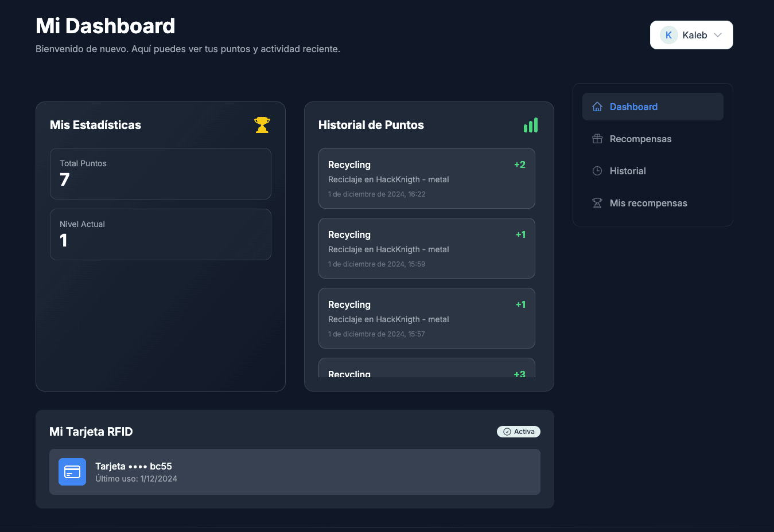This screenshot has height=532, width=774.
Task: Click the checkmark icon in Activa badge
Action: pos(507,432)
